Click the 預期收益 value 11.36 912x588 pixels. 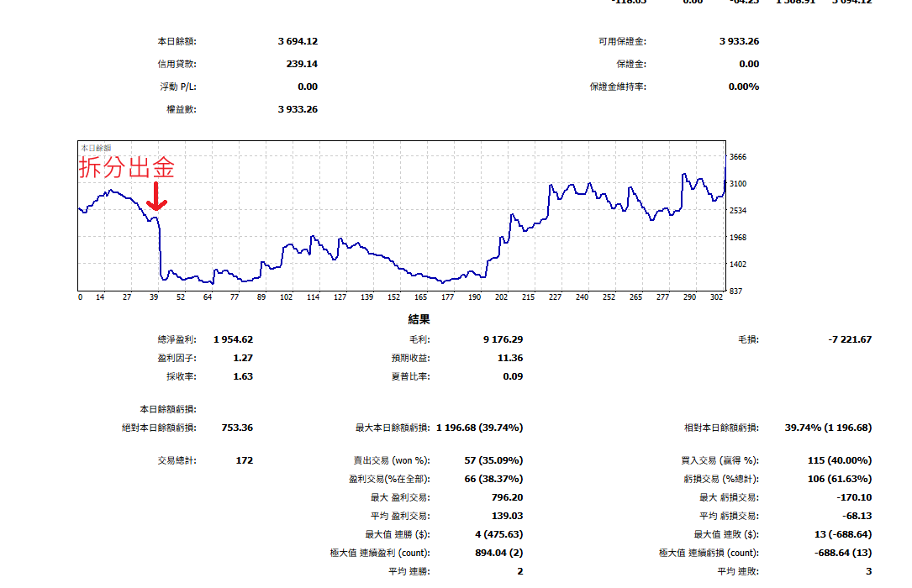510,358
